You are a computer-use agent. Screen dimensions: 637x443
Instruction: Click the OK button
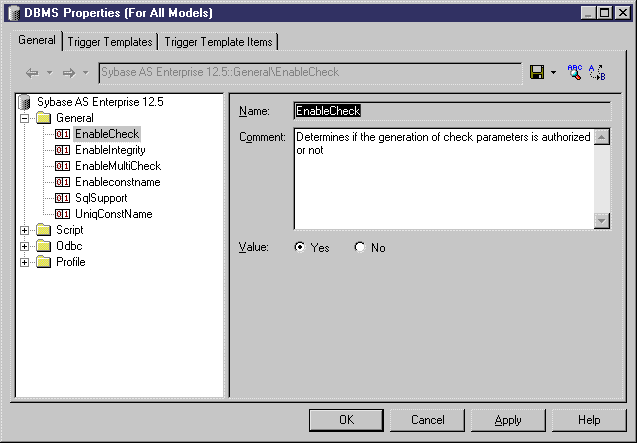click(x=347, y=420)
